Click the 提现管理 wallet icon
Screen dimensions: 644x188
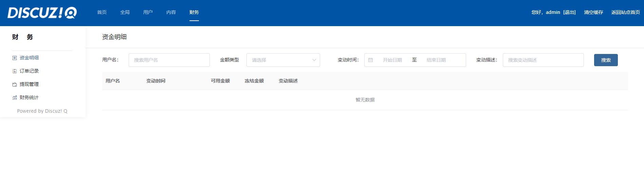click(x=15, y=84)
